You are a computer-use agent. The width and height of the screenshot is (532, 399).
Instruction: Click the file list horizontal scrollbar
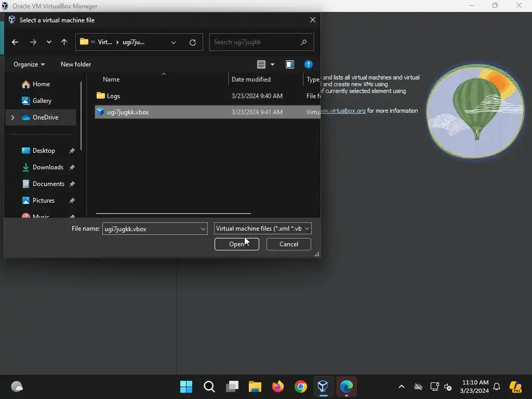(174, 214)
